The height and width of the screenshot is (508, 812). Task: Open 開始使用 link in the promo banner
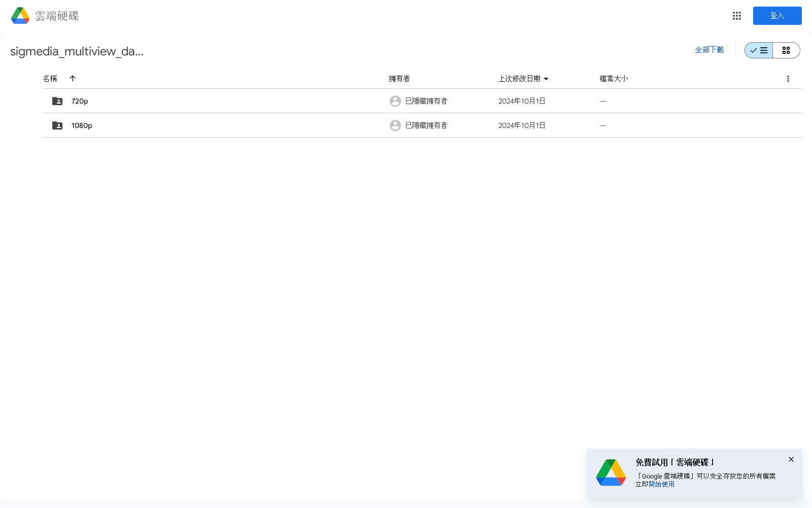pyautogui.click(x=661, y=484)
